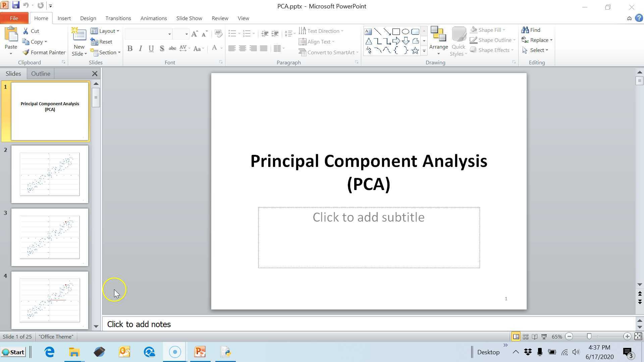
Task: Open the Font name dropdown
Action: tap(169, 34)
